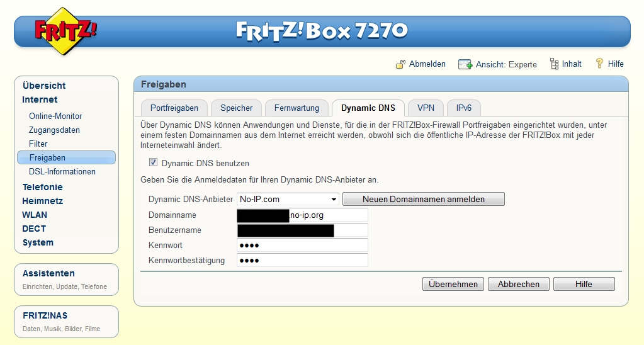Screen dimensions: 644x345
Task: Click the Abmelden padlock icon
Action: click(400, 64)
